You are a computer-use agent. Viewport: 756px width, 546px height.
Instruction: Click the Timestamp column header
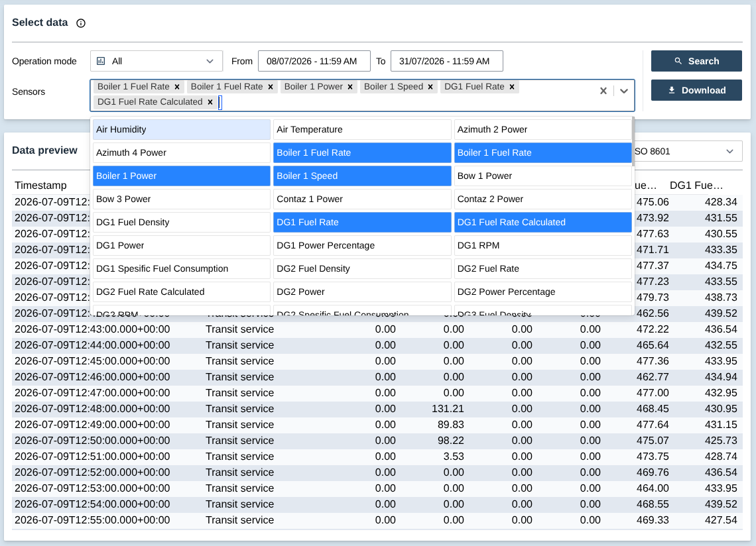click(40, 186)
